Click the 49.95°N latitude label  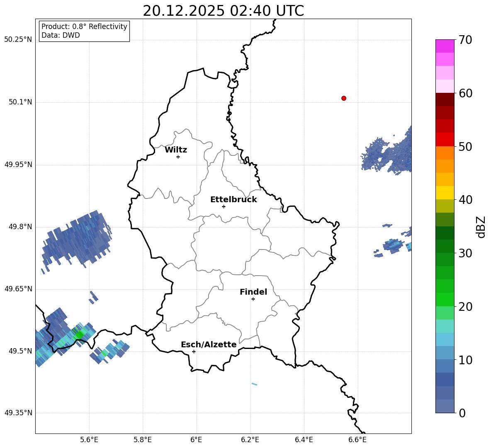[18, 165]
